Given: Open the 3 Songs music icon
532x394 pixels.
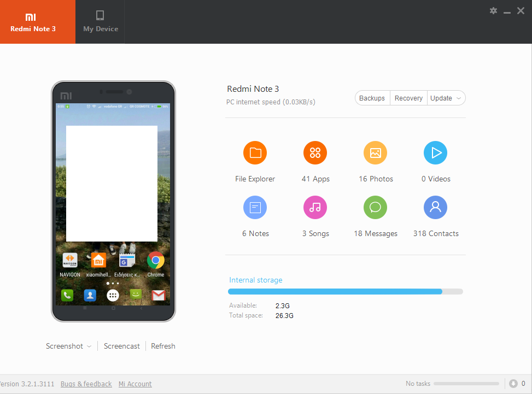Looking at the screenshot, I should pyautogui.click(x=315, y=208).
